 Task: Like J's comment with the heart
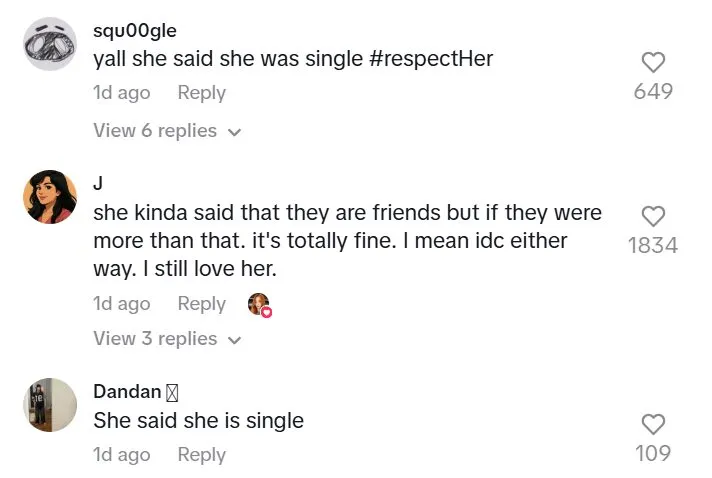(653, 216)
